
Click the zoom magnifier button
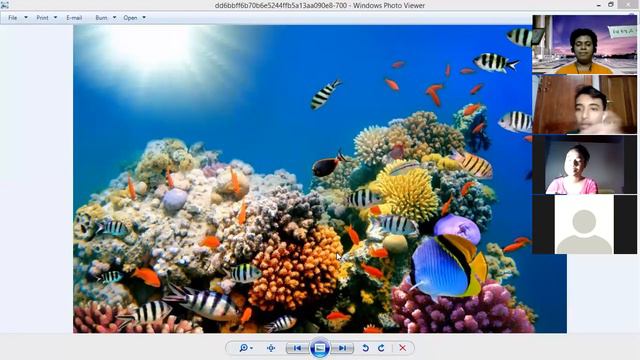click(246, 348)
